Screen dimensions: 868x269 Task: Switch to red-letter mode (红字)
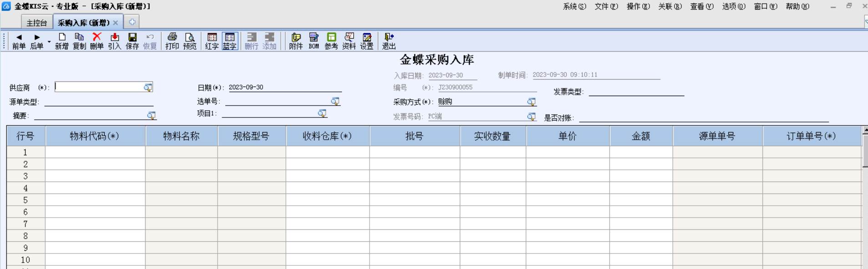pyautogui.click(x=212, y=41)
